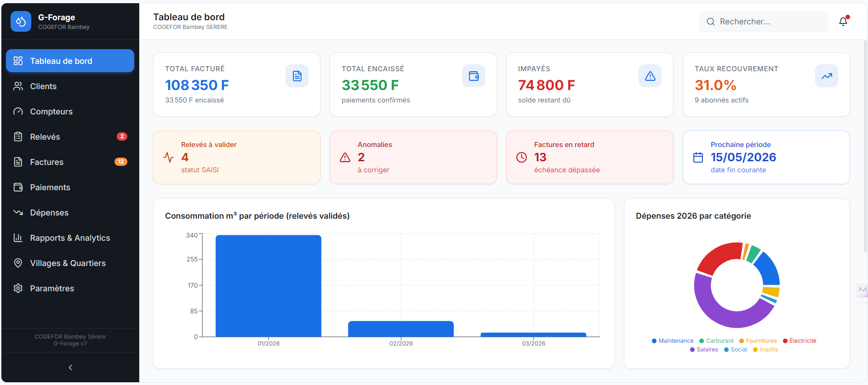The height and width of the screenshot is (385, 868).
Task: Open the Relevés à valider card
Action: 236,158
